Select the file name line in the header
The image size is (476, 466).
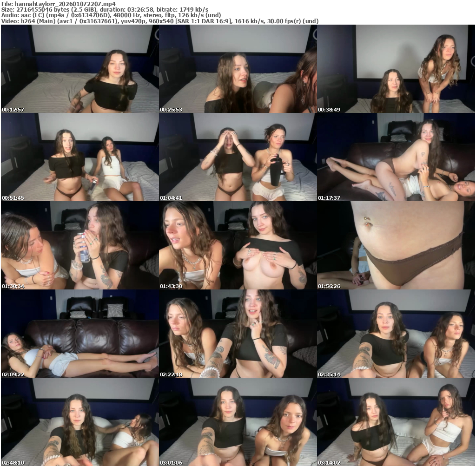(59, 4)
